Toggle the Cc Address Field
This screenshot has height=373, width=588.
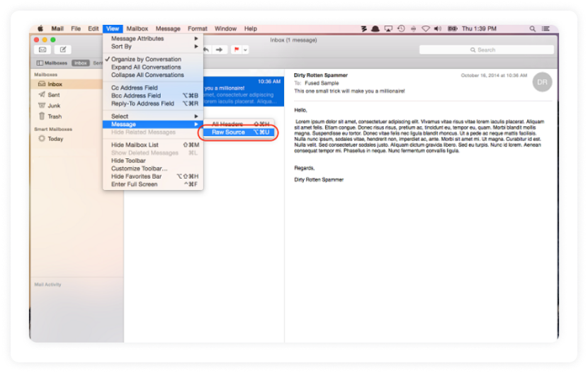pyautogui.click(x=153, y=87)
